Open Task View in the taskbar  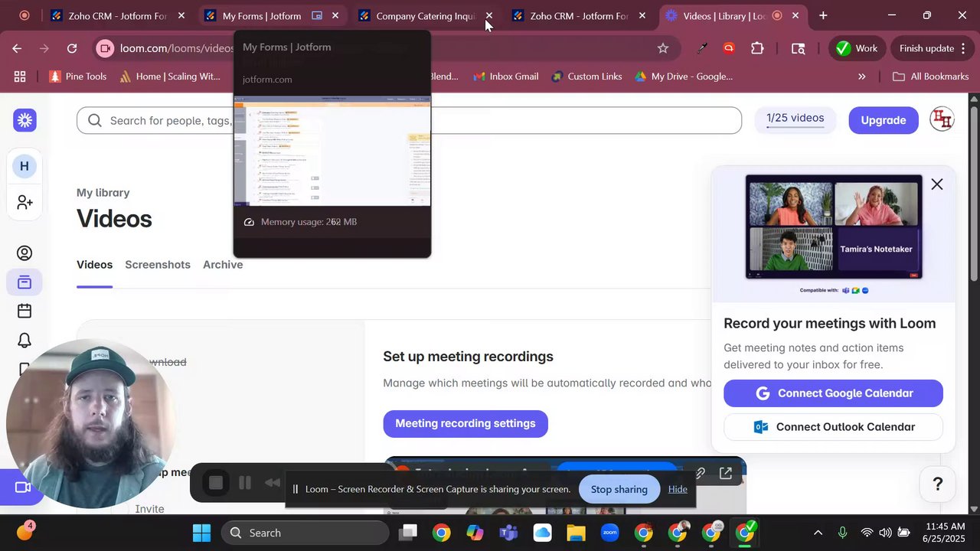[408, 533]
